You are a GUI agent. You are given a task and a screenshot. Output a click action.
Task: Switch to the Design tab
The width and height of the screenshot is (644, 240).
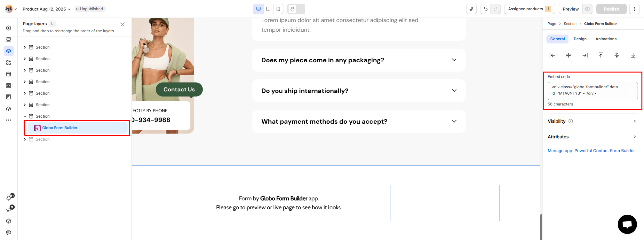pos(580,39)
